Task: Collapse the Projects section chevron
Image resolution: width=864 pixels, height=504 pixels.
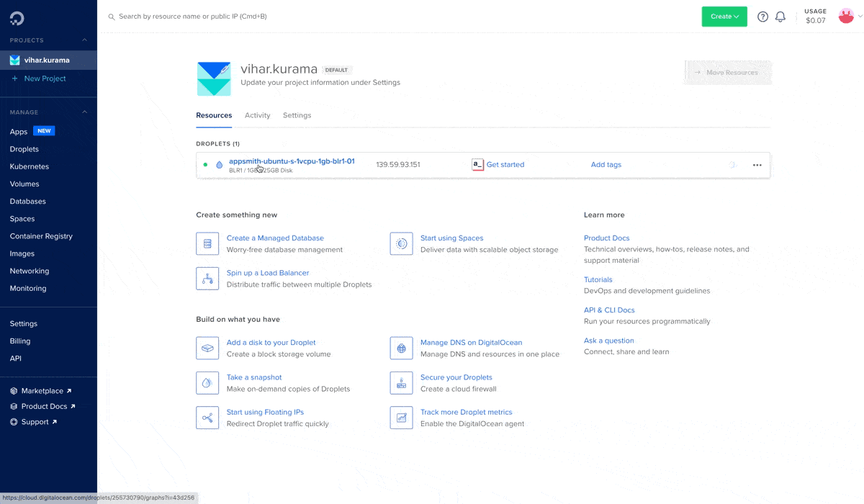Action: pos(84,40)
